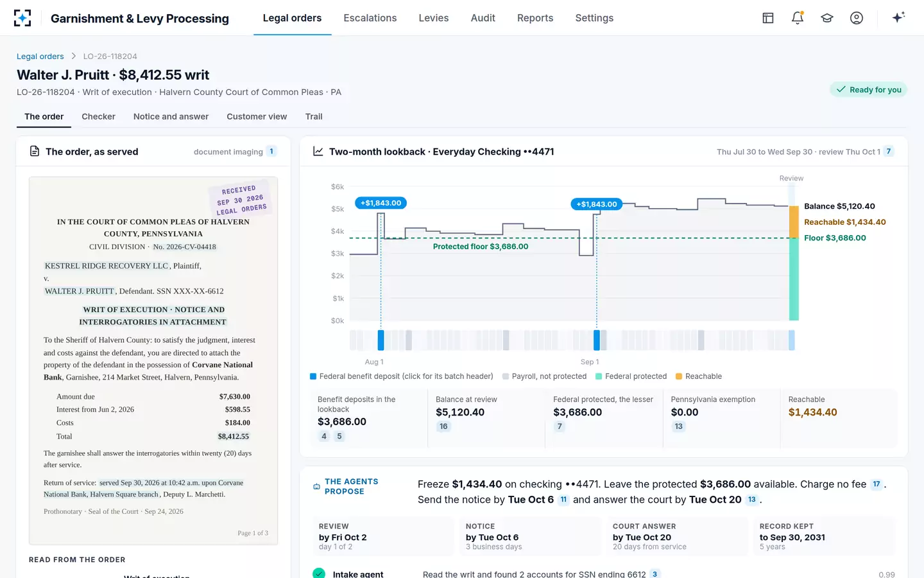924x578 pixels.
Task: Open citation 7 under Federal protected, the lesser
Action: (x=560, y=426)
